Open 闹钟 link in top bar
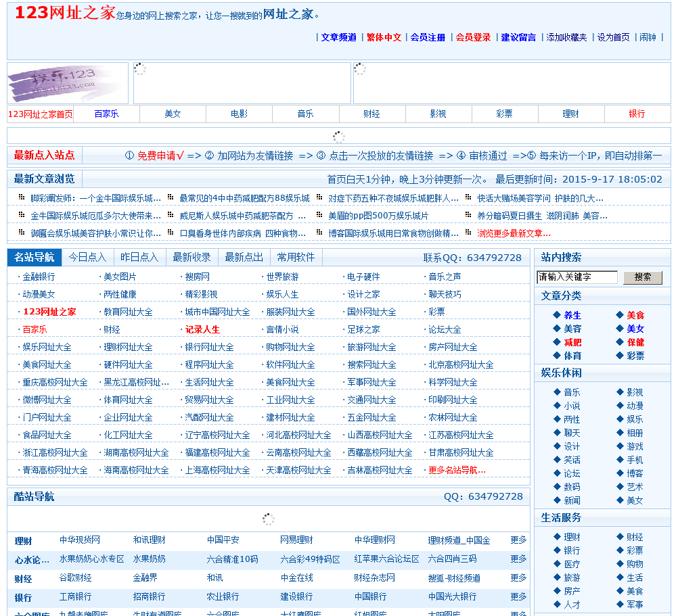Screen dimensions: 678x616 [648, 38]
